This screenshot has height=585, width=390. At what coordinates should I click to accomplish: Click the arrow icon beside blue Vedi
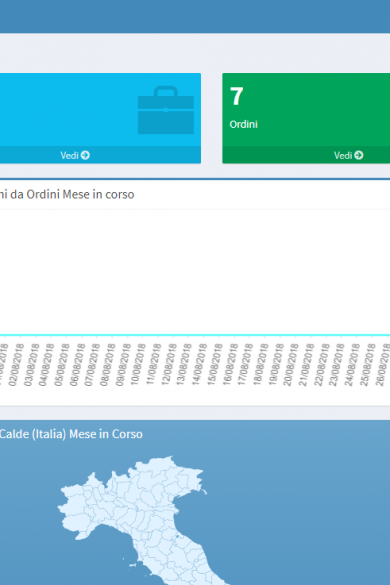(x=85, y=155)
